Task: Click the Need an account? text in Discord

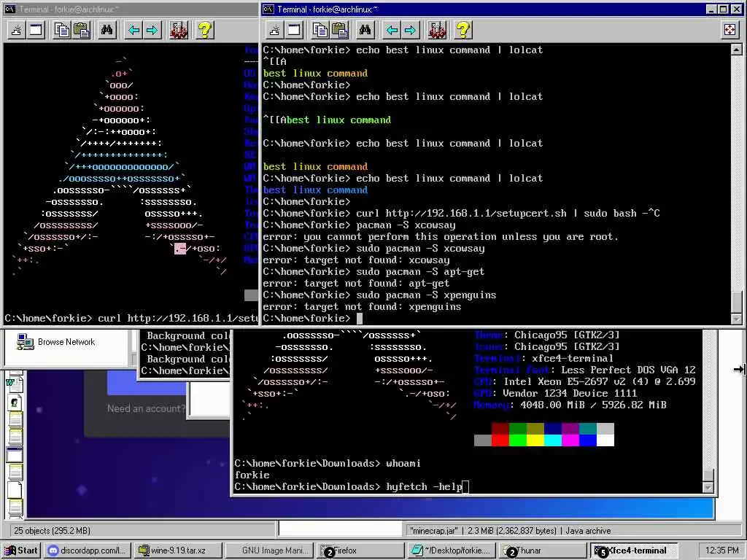Action: 145,408
